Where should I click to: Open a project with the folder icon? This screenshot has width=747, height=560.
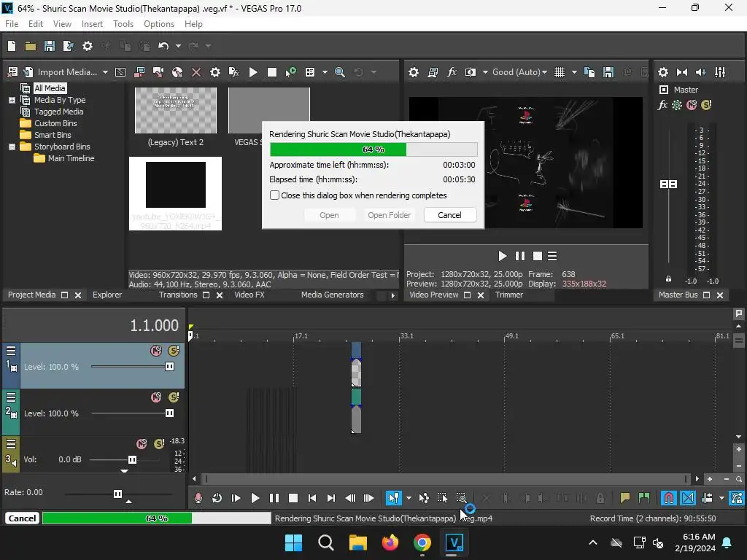[x=31, y=46]
